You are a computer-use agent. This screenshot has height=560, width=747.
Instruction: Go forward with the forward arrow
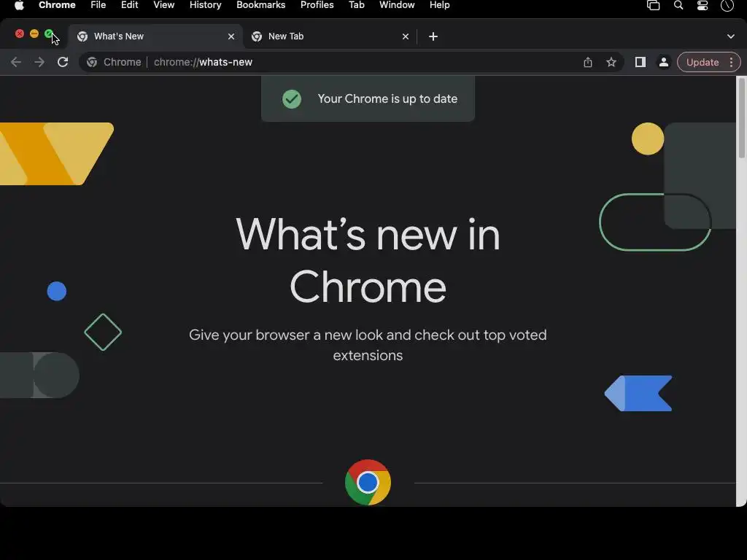click(39, 62)
